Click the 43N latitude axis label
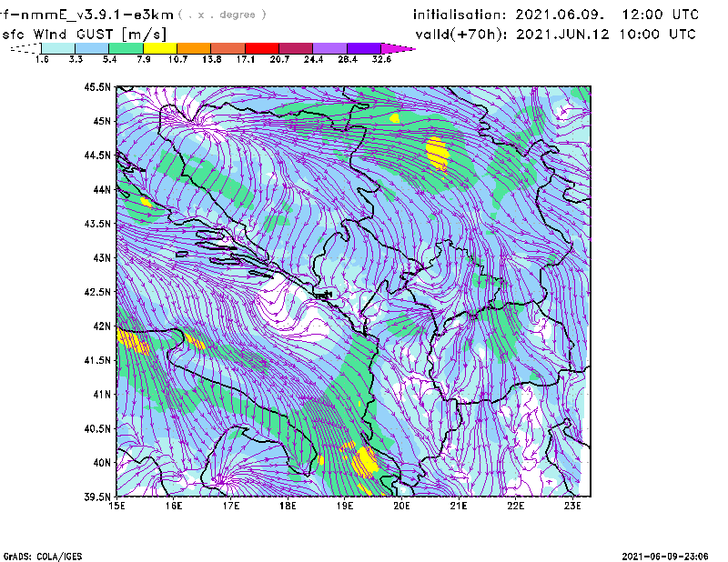728x562 pixels. click(102, 257)
